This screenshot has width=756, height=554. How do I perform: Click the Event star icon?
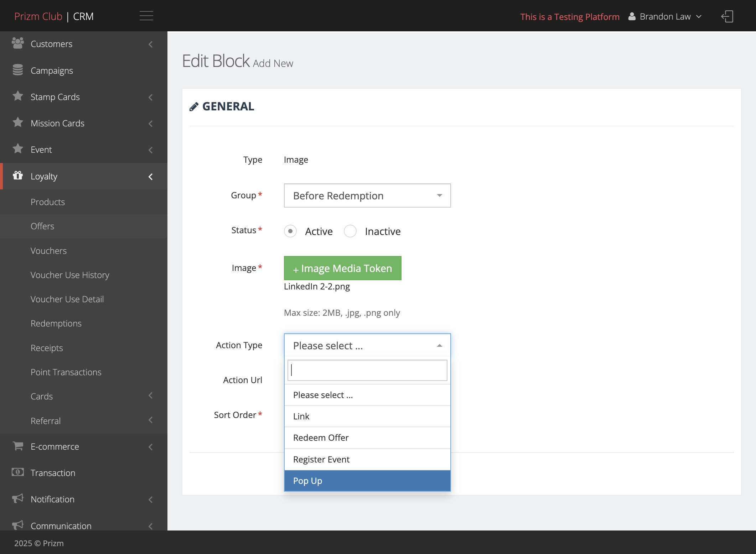coord(17,149)
